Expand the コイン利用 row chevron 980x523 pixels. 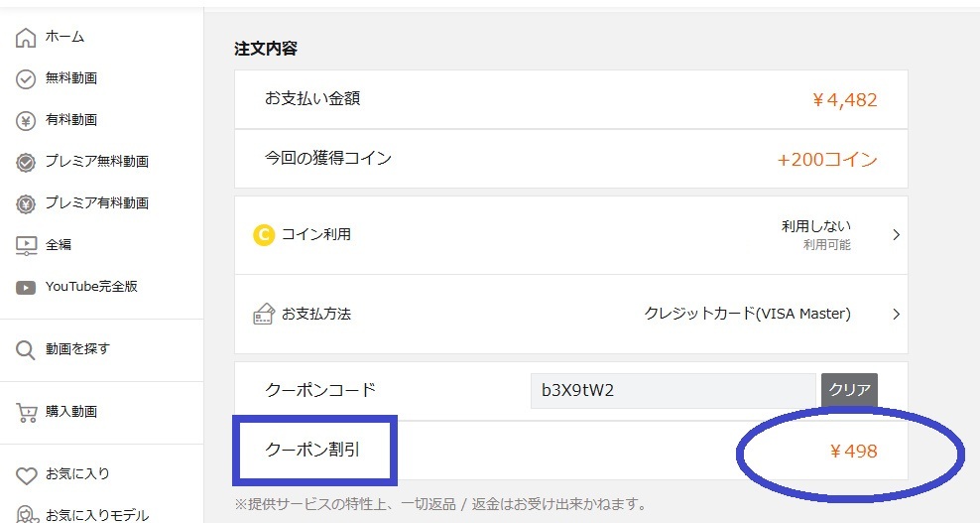(896, 235)
